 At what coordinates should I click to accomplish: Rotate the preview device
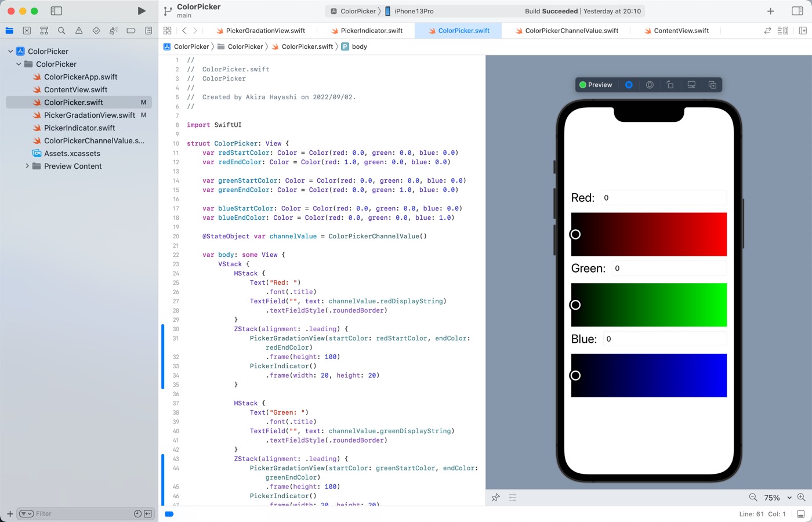(x=670, y=85)
